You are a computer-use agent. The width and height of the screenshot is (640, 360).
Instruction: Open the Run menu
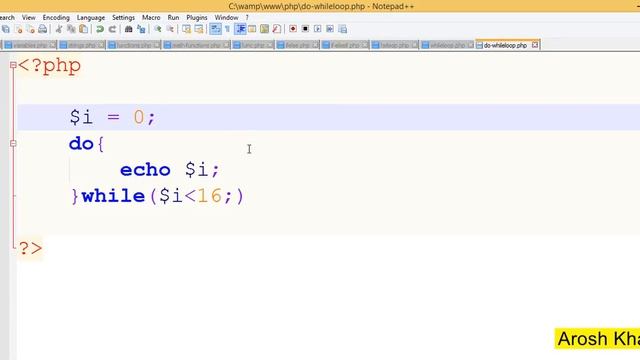173,18
